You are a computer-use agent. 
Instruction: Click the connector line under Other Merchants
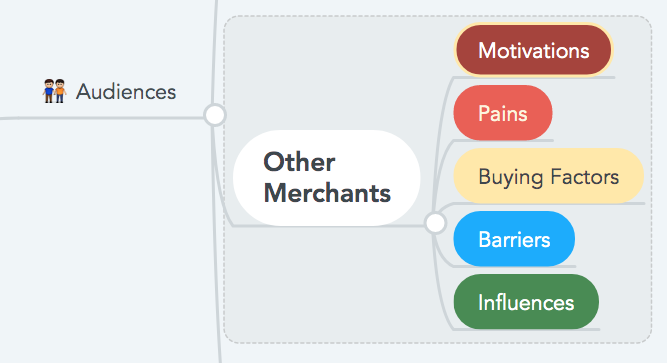coord(328,226)
